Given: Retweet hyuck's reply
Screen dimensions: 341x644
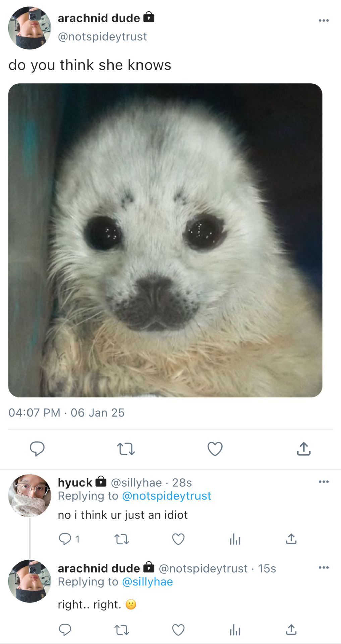Looking at the screenshot, I should [x=122, y=539].
